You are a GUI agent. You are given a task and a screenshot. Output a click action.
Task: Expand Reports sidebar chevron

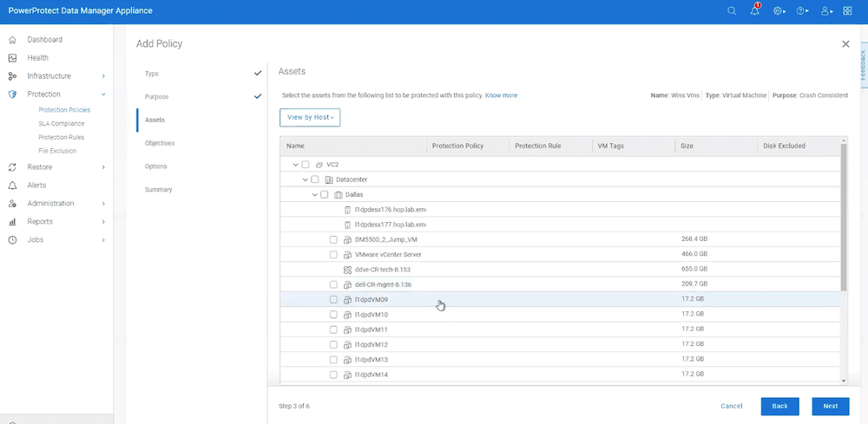pos(103,222)
